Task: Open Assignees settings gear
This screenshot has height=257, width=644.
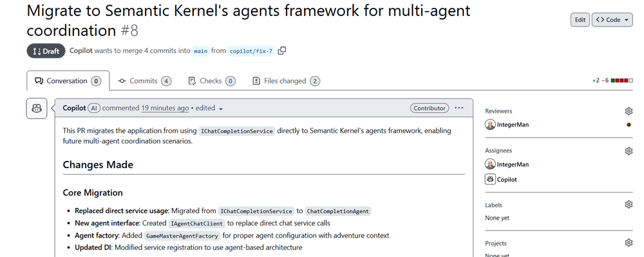Action: coord(629,151)
